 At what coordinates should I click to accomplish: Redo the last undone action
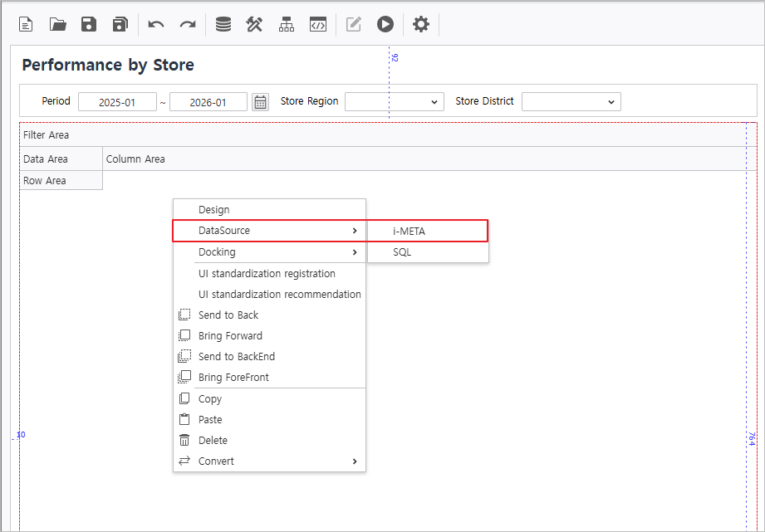tap(188, 24)
